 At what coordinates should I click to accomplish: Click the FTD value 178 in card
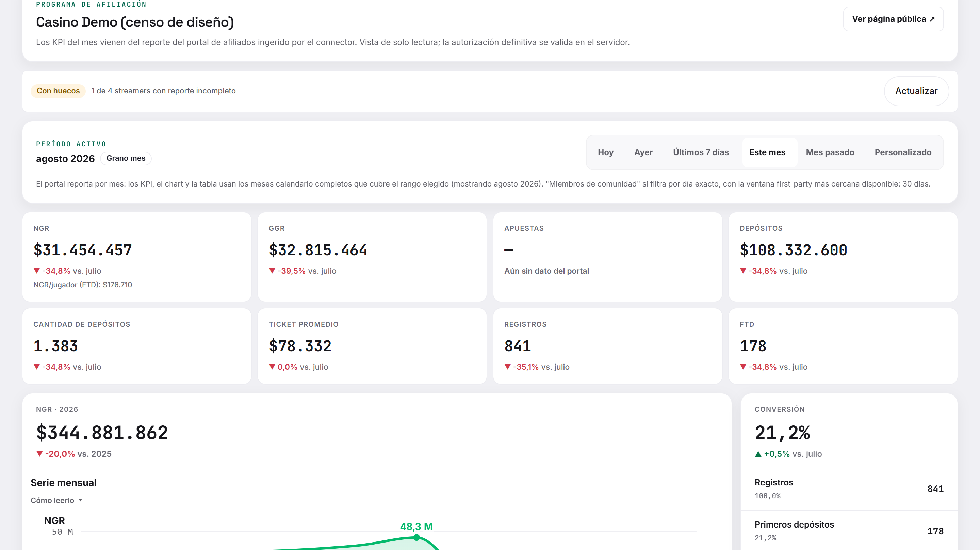(x=753, y=346)
